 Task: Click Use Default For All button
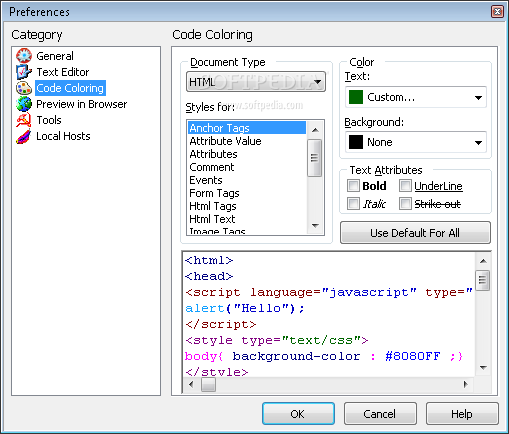point(415,233)
